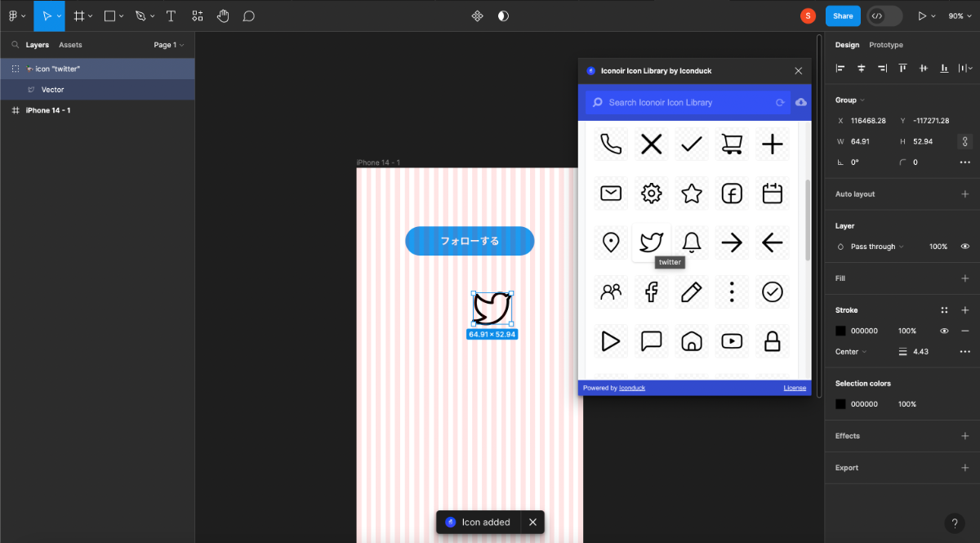Click the Share button

pos(843,16)
